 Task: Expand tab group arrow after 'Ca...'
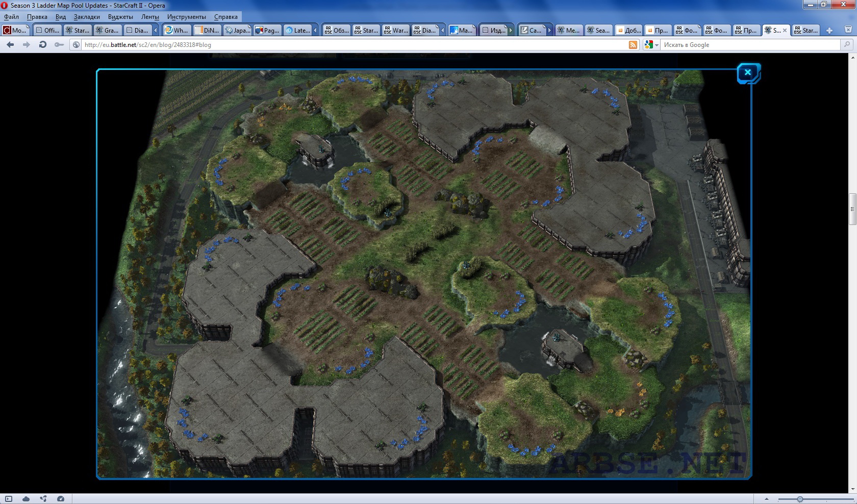tap(549, 31)
